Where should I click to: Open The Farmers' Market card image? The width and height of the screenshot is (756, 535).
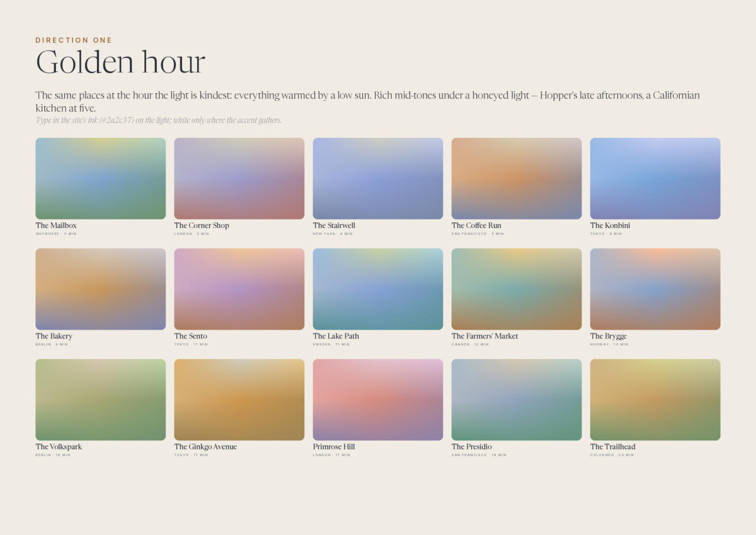[x=517, y=289]
